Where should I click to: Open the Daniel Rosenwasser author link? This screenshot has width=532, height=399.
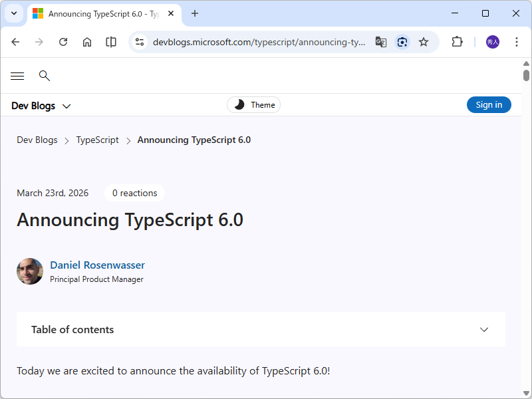click(x=97, y=265)
